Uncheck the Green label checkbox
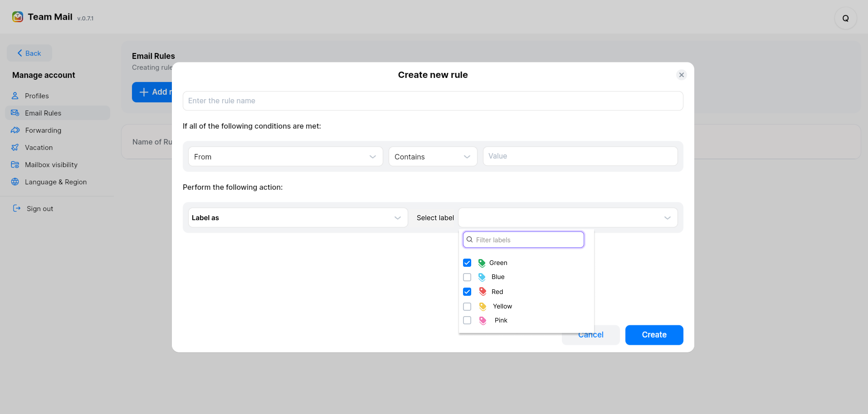 click(467, 262)
